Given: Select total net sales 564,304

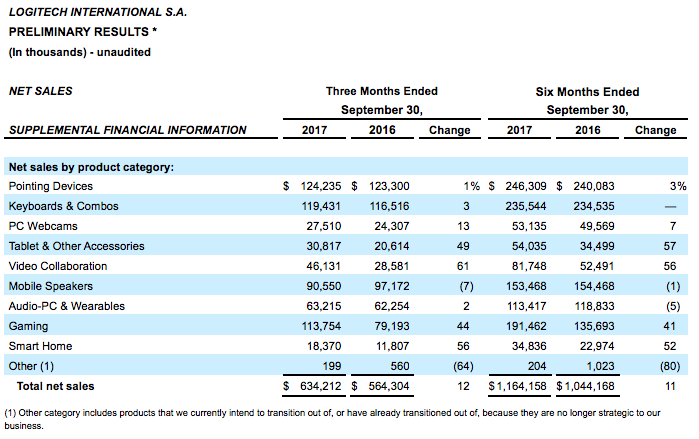Looking at the screenshot, I should click(389, 386).
